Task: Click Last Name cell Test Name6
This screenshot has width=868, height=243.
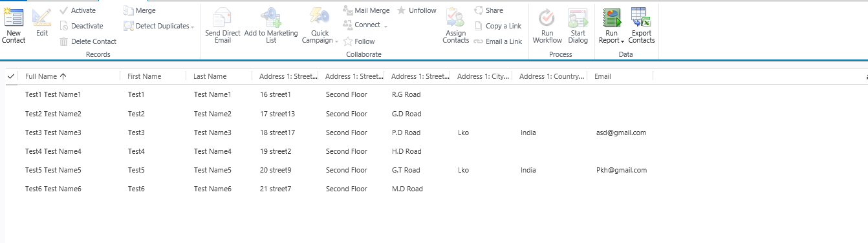Action: [213, 189]
